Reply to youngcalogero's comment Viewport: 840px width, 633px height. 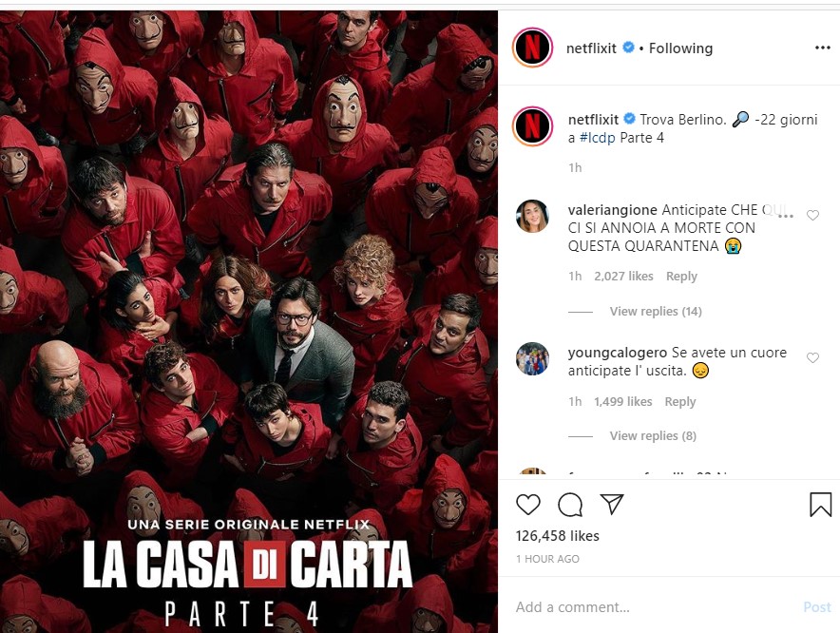[679, 401]
